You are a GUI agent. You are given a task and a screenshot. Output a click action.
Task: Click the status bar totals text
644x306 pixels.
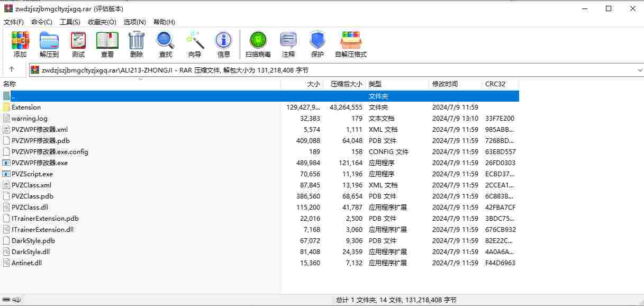click(396, 300)
